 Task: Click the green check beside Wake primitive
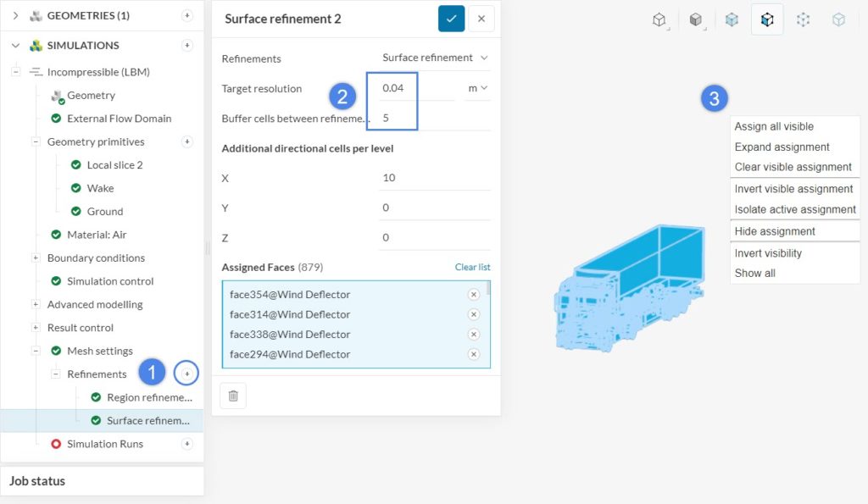click(x=78, y=187)
